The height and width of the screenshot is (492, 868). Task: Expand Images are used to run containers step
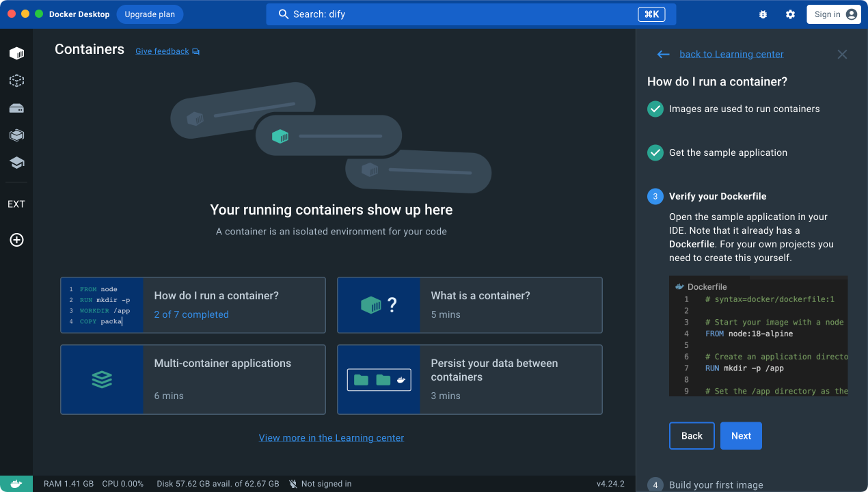[744, 109]
